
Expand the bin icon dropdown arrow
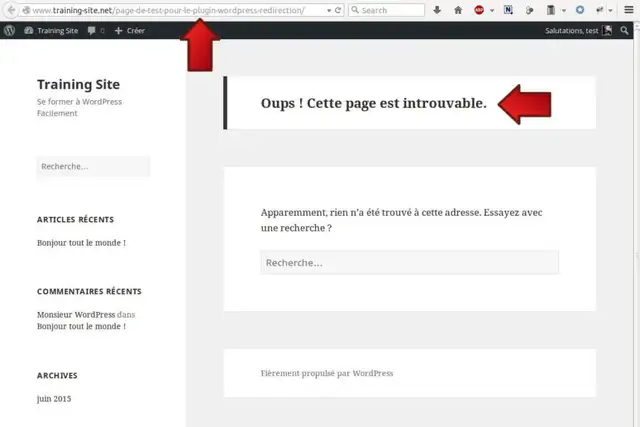point(564,11)
